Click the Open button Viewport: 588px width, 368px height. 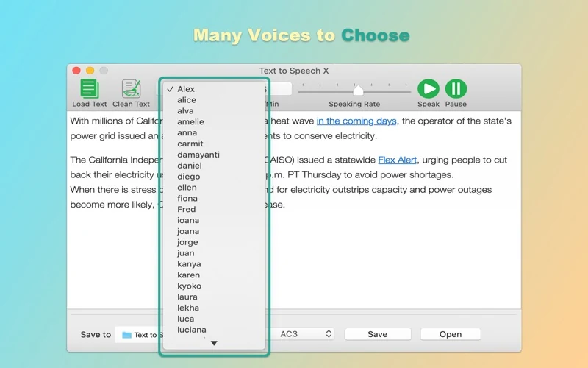coord(451,334)
